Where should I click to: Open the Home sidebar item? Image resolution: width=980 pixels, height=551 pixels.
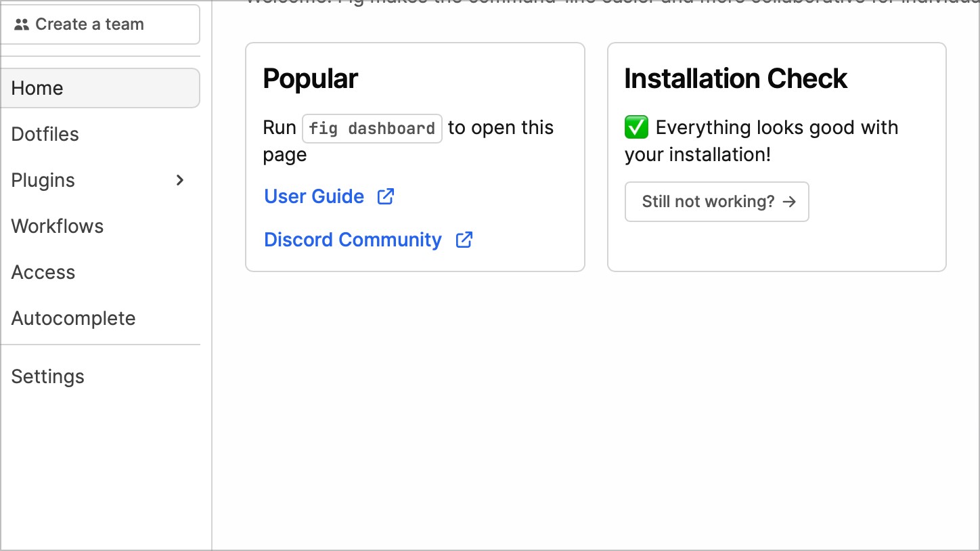point(100,88)
